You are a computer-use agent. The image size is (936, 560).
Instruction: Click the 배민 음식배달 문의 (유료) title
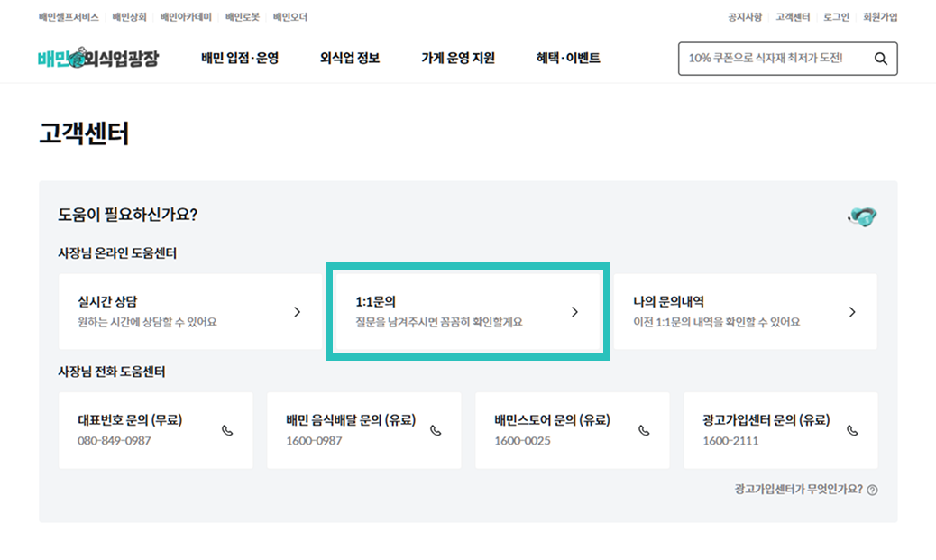pyautogui.click(x=351, y=419)
